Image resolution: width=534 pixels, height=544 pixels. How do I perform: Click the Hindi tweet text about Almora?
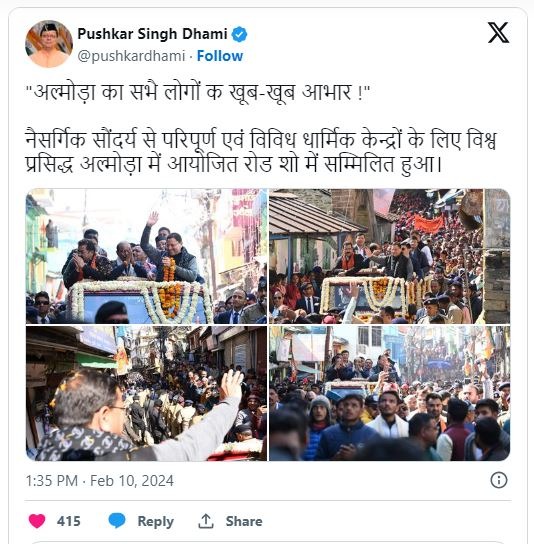[261, 151]
